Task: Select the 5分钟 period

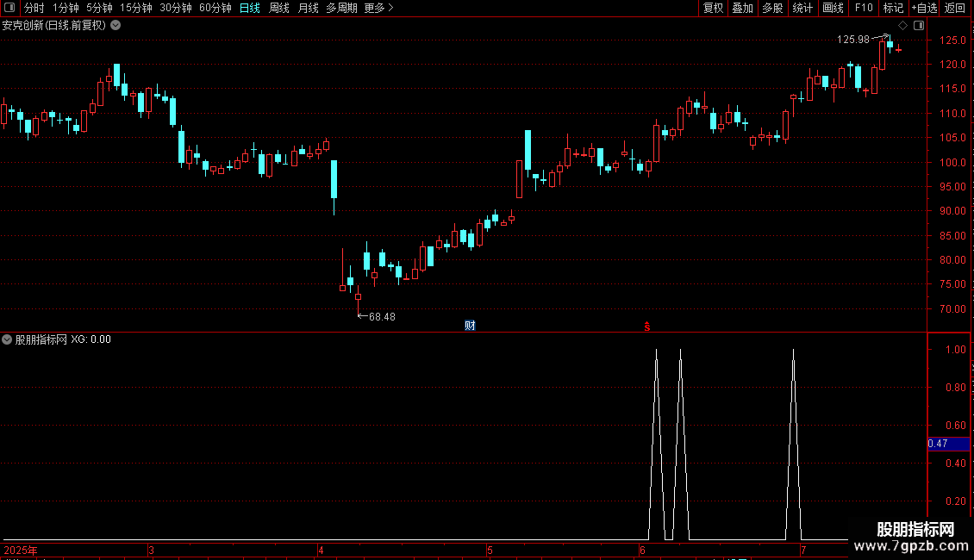Action: pyautogui.click(x=99, y=8)
